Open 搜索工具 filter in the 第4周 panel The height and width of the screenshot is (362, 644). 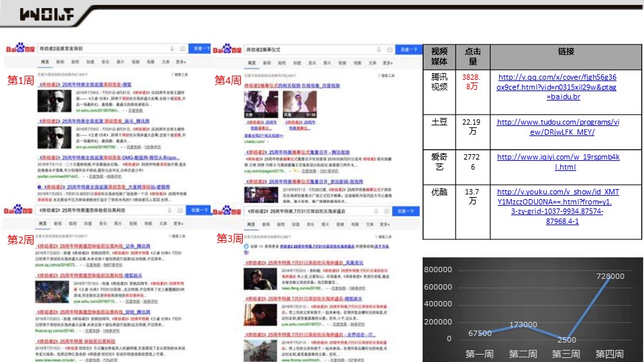coord(386,76)
